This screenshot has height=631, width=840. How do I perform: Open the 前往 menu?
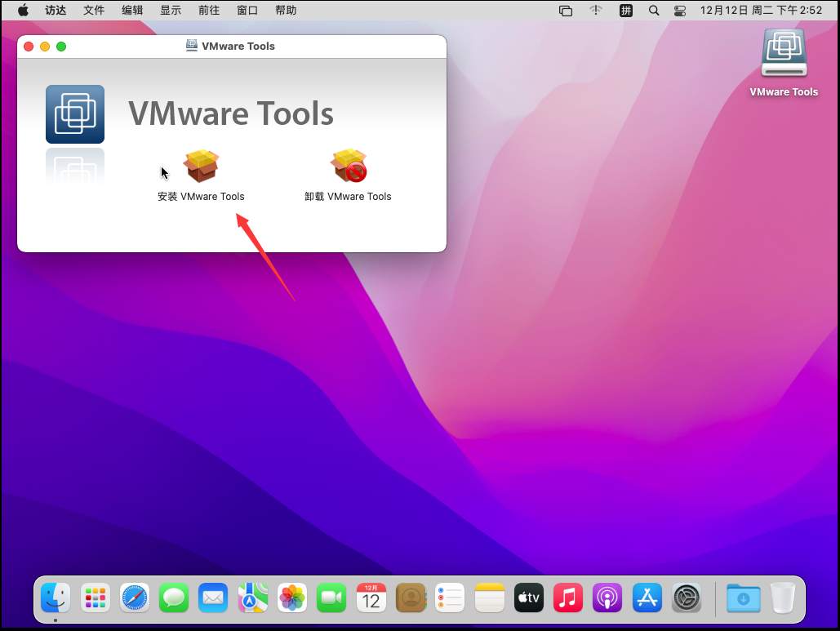(x=209, y=10)
